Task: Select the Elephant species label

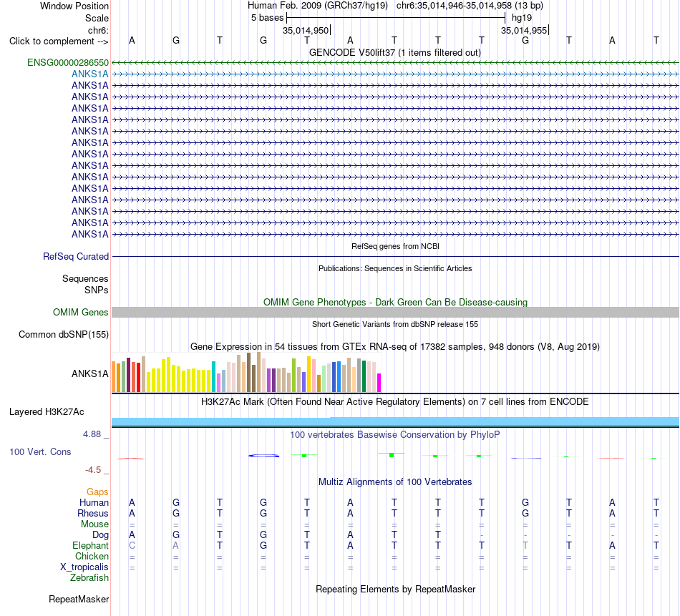Action: [90, 545]
